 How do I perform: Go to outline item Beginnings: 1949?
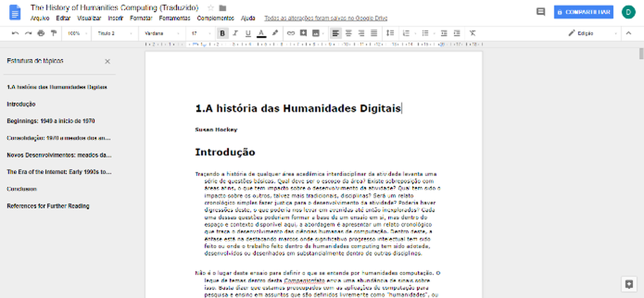click(x=51, y=121)
